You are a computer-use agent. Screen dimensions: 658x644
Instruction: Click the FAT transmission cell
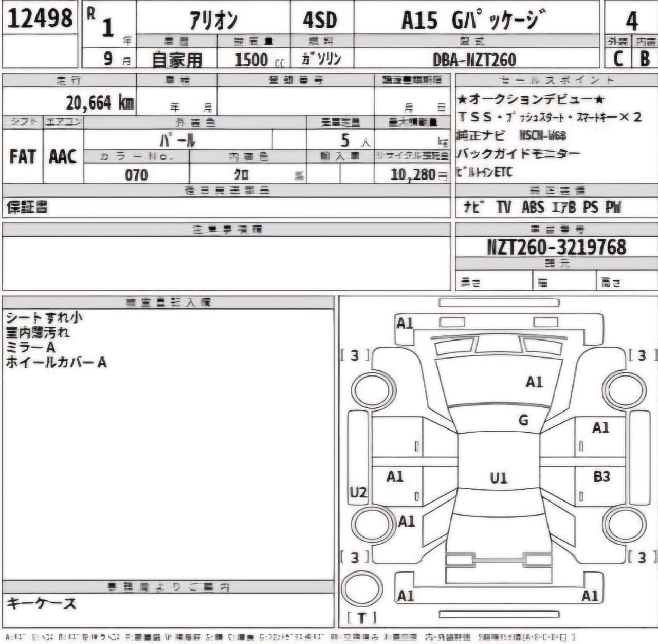23,157
